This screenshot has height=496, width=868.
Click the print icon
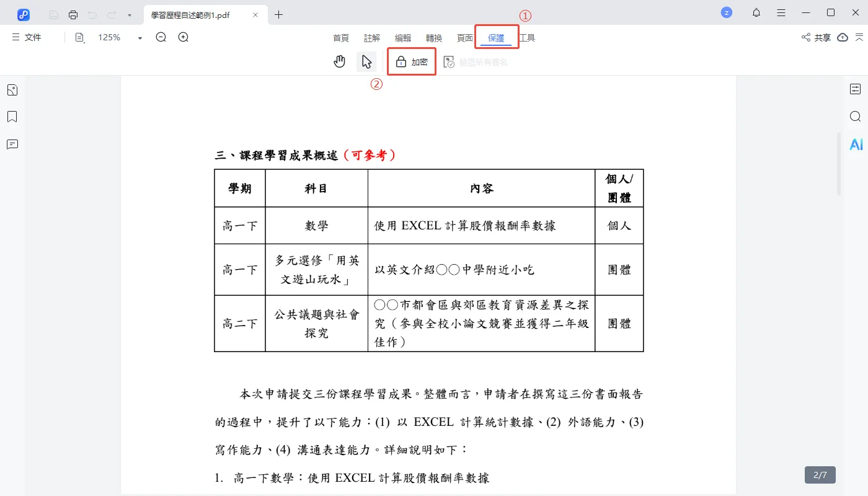point(73,14)
